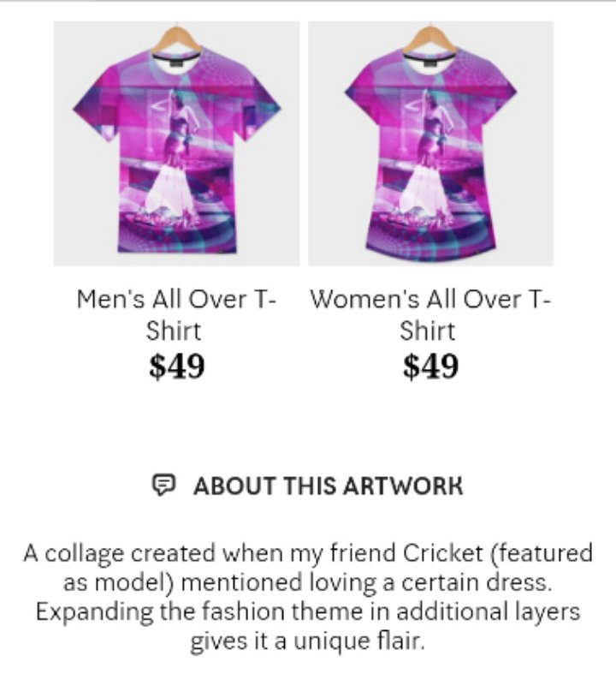Click the wooden hanger on the women's shirt
This screenshot has height=685, width=616.
[430, 39]
